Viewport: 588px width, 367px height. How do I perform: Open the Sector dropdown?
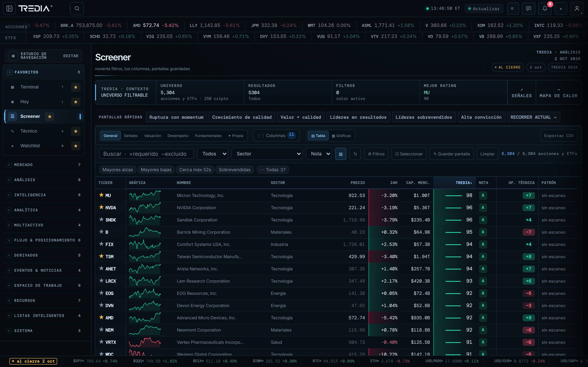(x=267, y=154)
